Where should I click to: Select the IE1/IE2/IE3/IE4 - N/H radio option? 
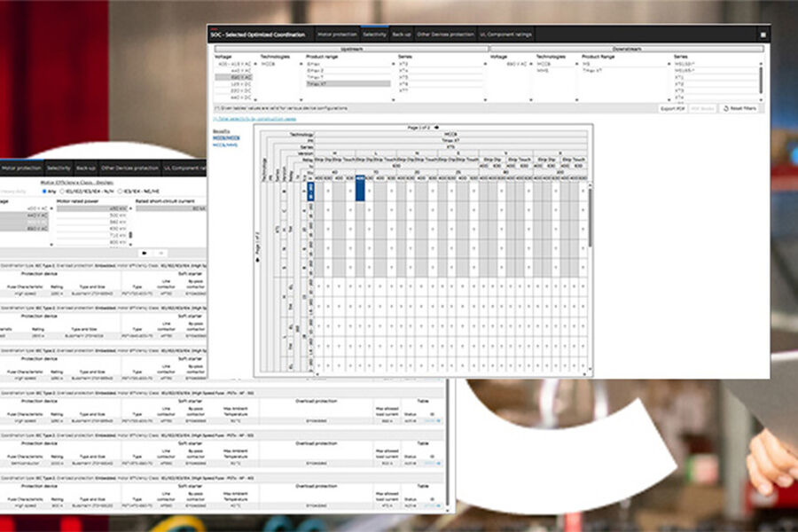point(61,191)
